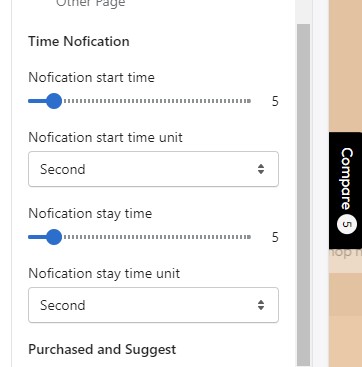Viewport: 362px width, 367px height.
Task: Click the Time Nofication section heading
Action: [x=79, y=41]
